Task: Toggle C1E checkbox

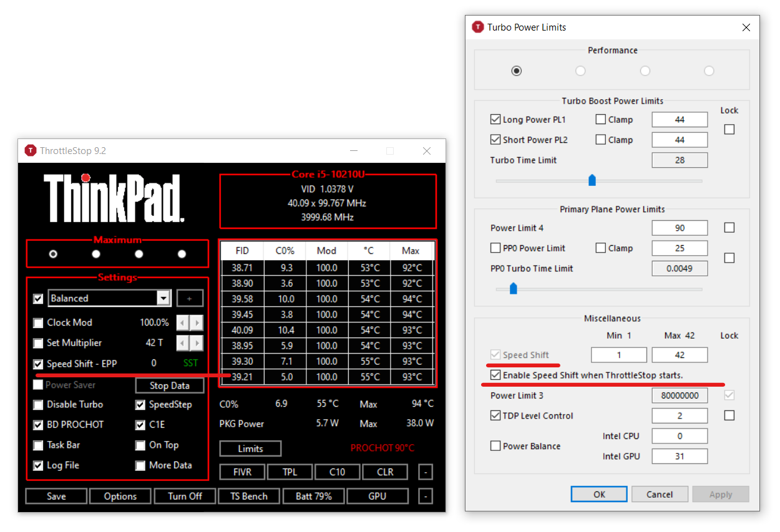Action: 140,425
